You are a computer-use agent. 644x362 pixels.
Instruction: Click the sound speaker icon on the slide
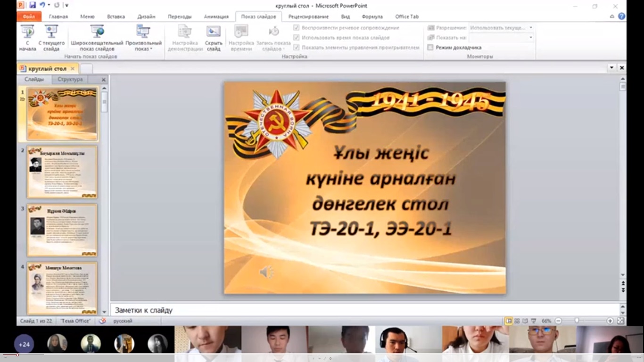point(266,272)
